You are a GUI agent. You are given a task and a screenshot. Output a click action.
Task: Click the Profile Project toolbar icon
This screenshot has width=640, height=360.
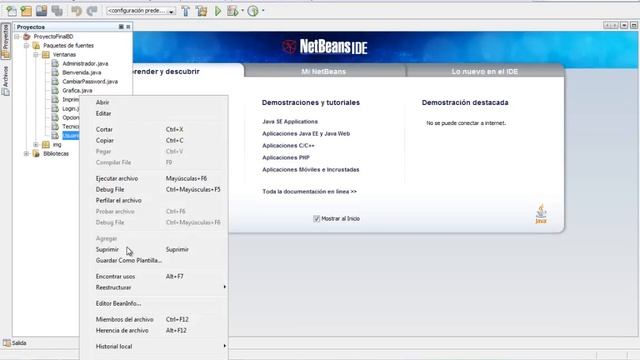coord(253,11)
